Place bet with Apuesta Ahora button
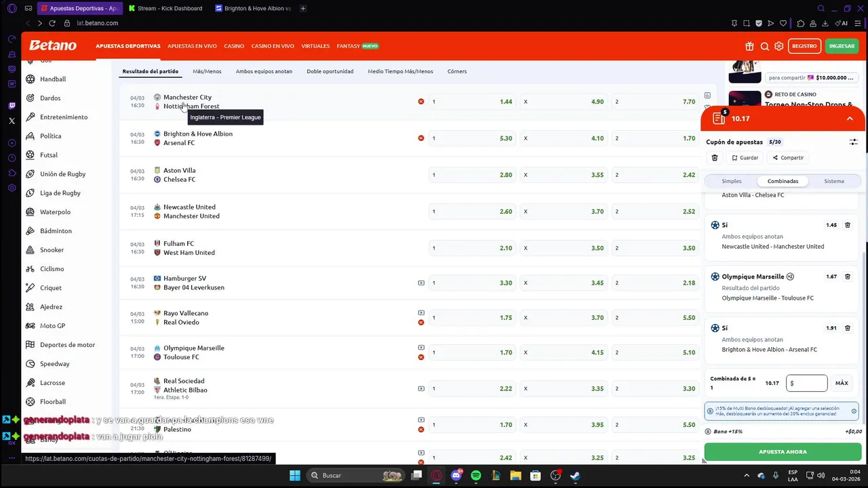 tap(783, 451)
